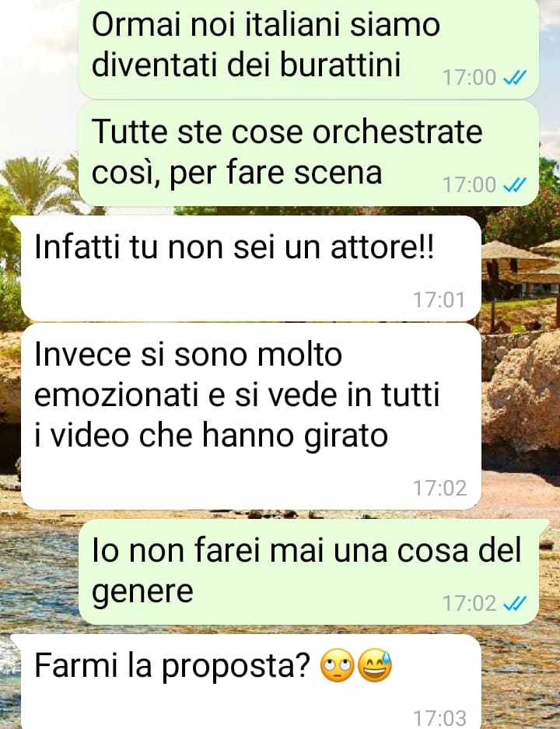Tap the 17:01 timestamp
Viewport: 560px width, 729px height.
tap(439, 300)
